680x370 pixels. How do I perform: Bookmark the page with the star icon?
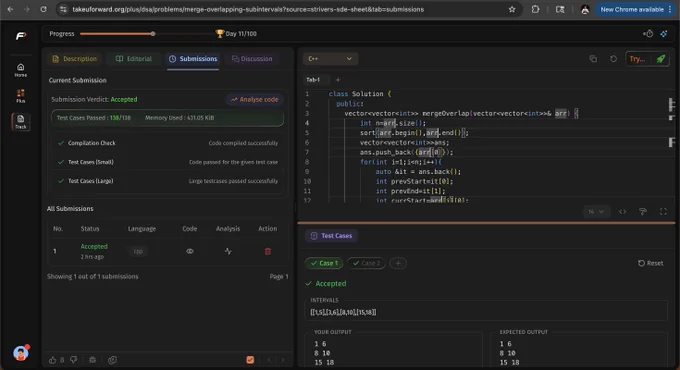pos(512,9)
